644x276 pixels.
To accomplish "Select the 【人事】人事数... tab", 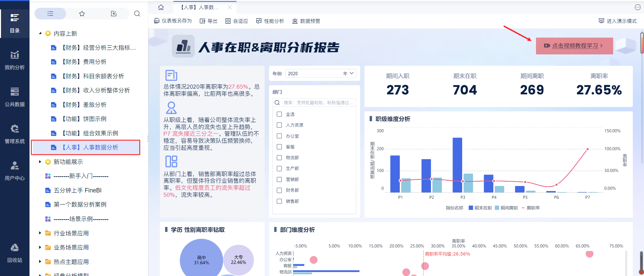I will point(205,7).
